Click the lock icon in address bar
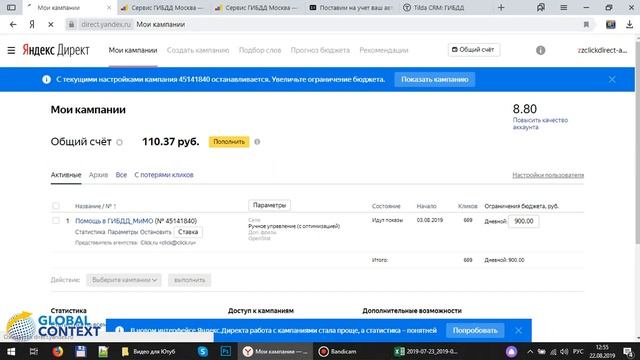This screenshot has width=640, height=360. (71, 24)
